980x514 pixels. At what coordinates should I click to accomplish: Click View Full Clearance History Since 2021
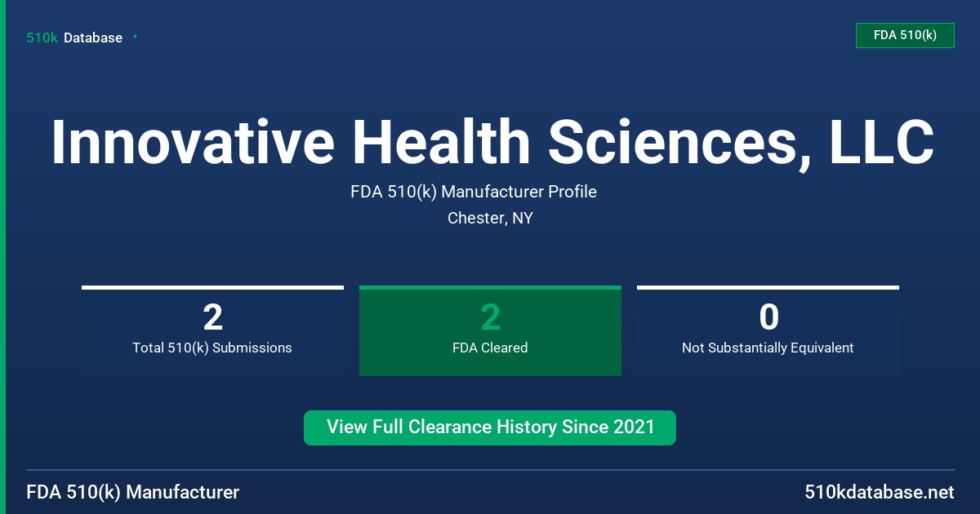490,428
